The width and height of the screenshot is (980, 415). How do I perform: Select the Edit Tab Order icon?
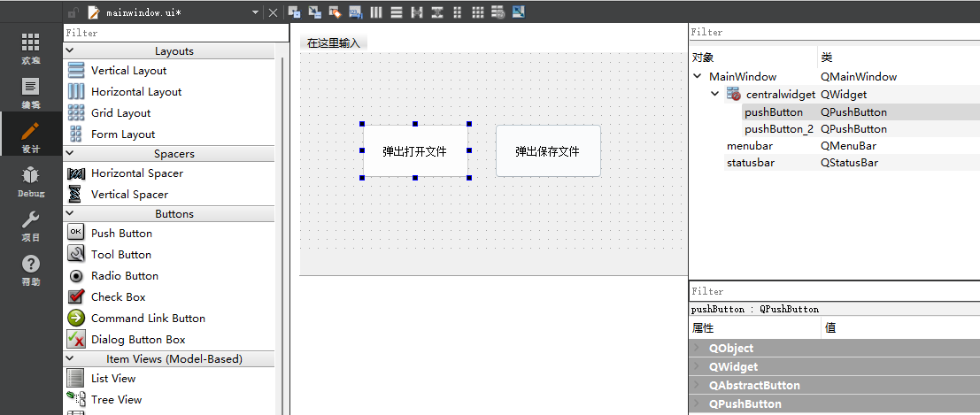[356, 12]
